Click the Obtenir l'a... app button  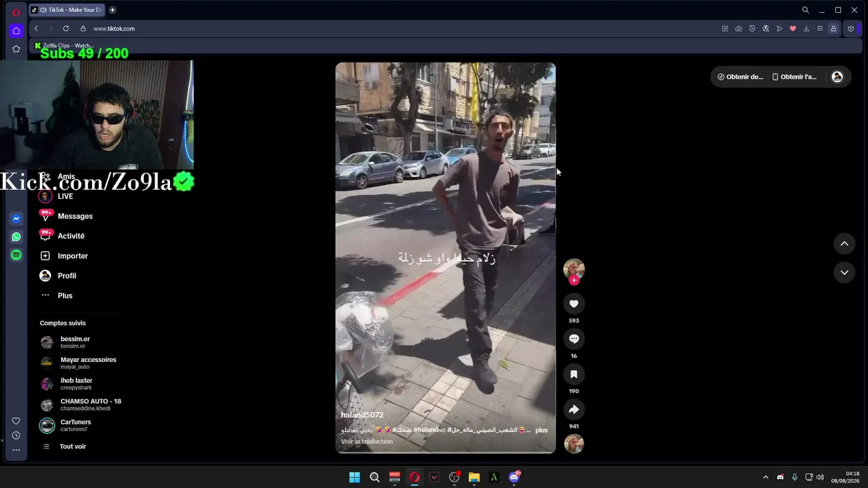pos(794,77)
